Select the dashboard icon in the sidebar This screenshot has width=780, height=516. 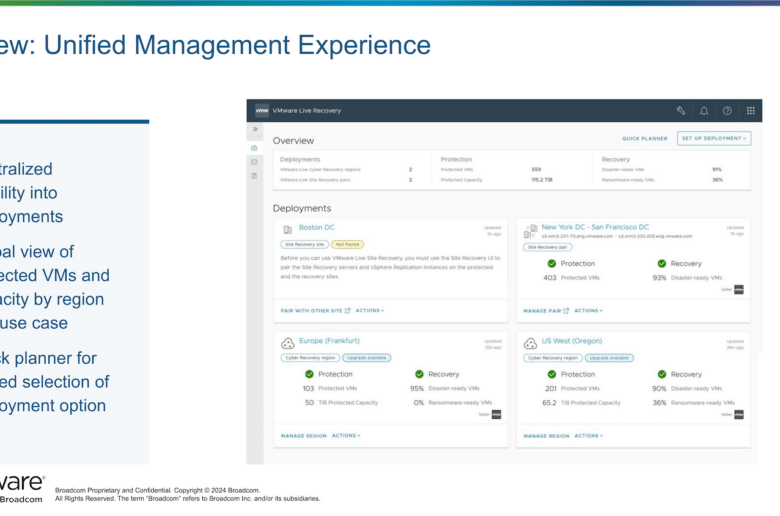click(254, 148)
